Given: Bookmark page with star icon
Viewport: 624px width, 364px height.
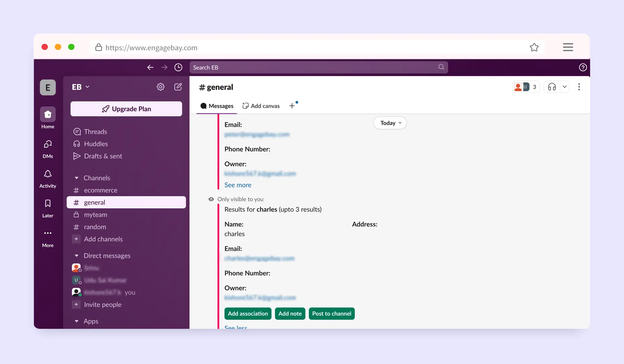Looking at the screenshot, I should pos(534,48).
